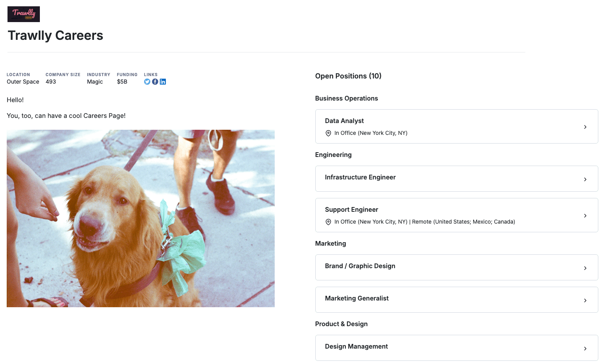
Task: Click the Trawlly Careers page heading
Action: [x=55, y=35]
